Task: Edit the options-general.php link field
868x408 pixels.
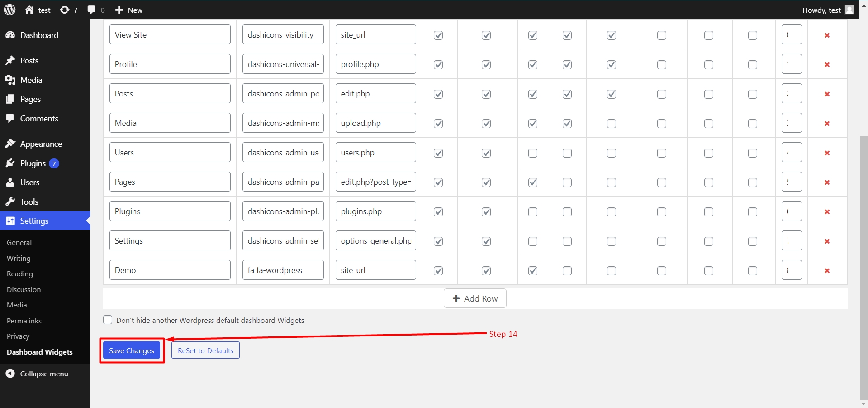Action: pyautogui.click(x=376, y=240)
